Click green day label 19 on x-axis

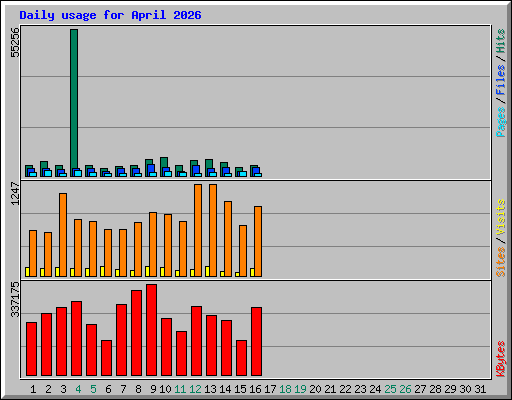[x=300, y=389]
